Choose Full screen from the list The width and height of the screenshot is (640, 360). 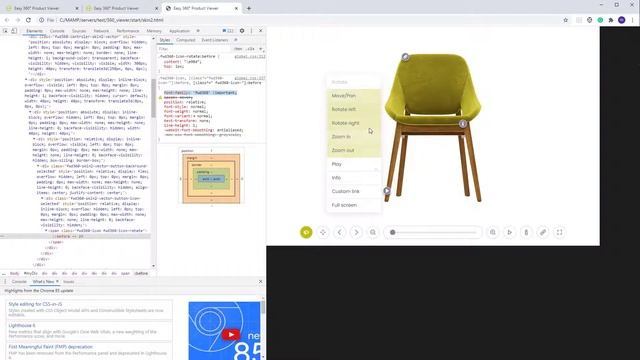tap(354, 205)
